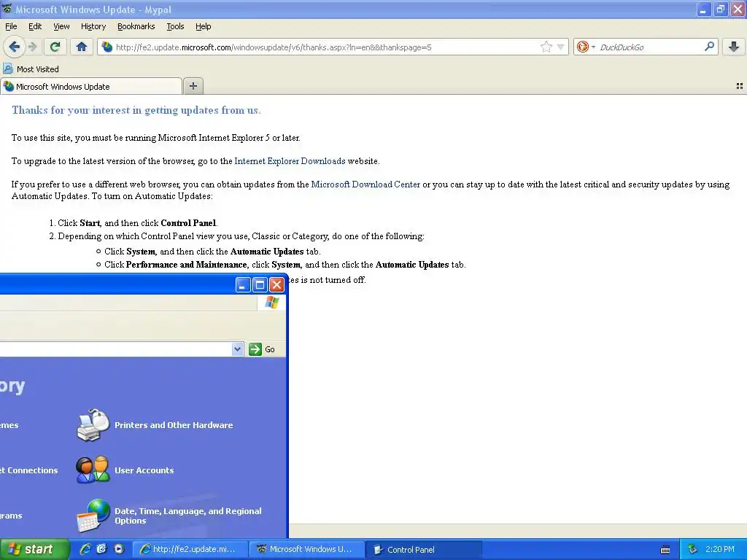The width and height of the screenshot is (747, 560).
Task: Click the Date, Time, Language globe icon
Action: tap(93, 516)
